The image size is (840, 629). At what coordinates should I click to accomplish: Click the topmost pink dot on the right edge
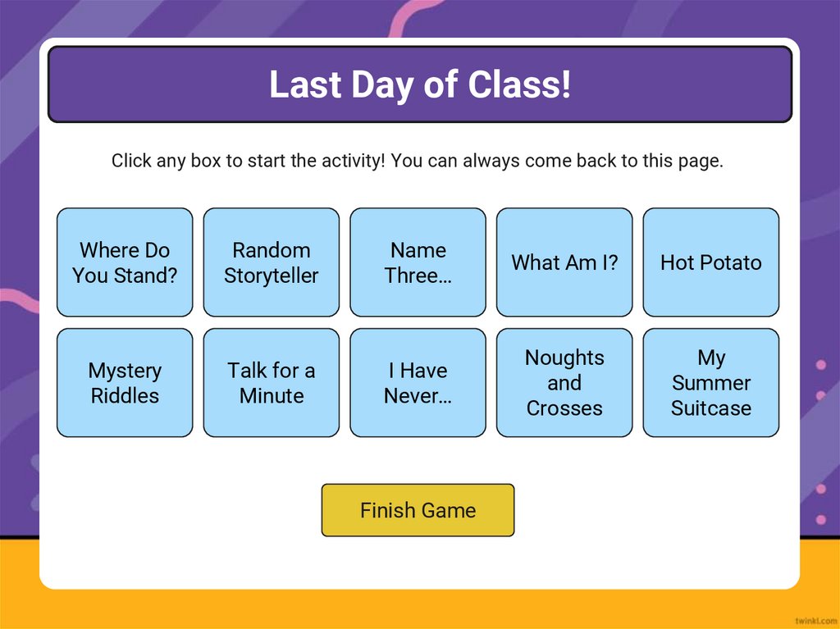(x=821, y=365)
